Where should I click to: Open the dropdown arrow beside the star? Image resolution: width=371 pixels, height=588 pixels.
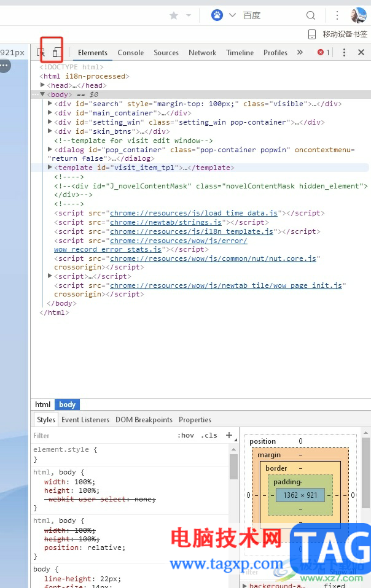pyautogui.click(x=189, y=15)
